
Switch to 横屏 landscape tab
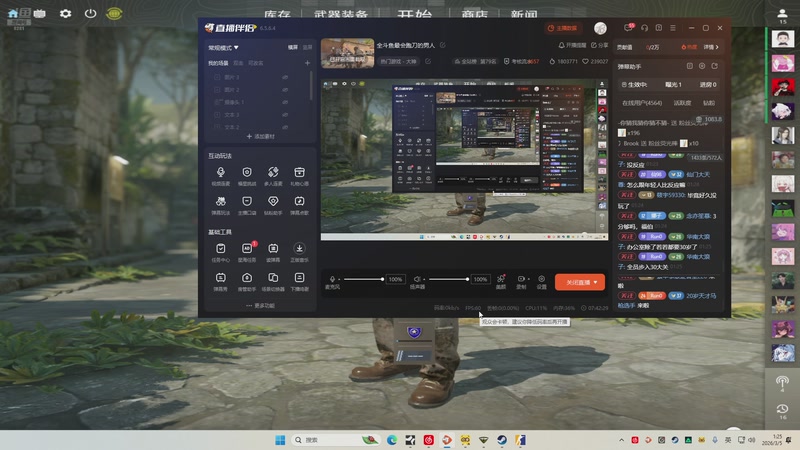point(293,47)
